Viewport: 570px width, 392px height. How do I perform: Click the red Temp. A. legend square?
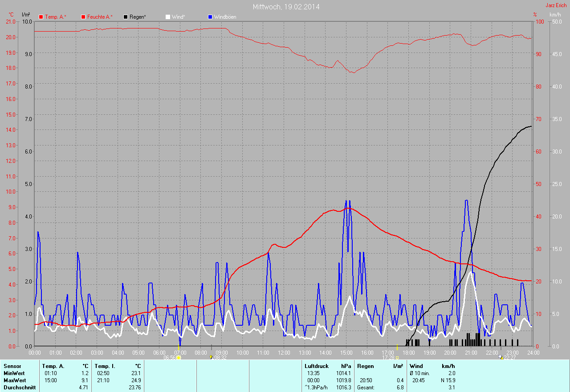41,17
